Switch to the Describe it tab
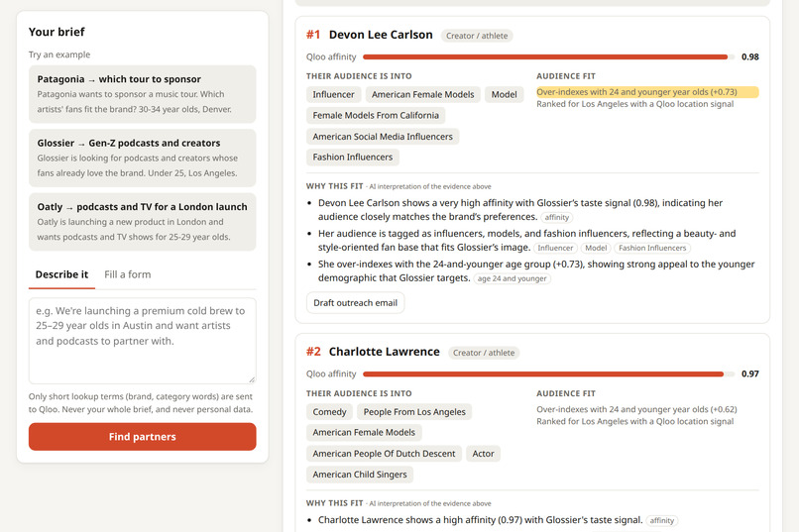Viewport: 799px width, 532px height. point(61,274)
